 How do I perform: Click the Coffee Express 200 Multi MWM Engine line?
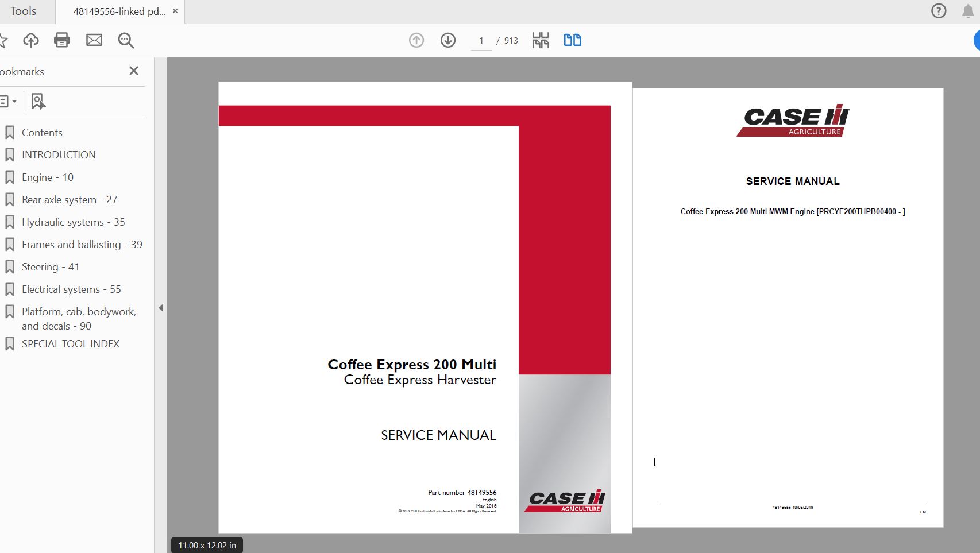click(793, 212)
